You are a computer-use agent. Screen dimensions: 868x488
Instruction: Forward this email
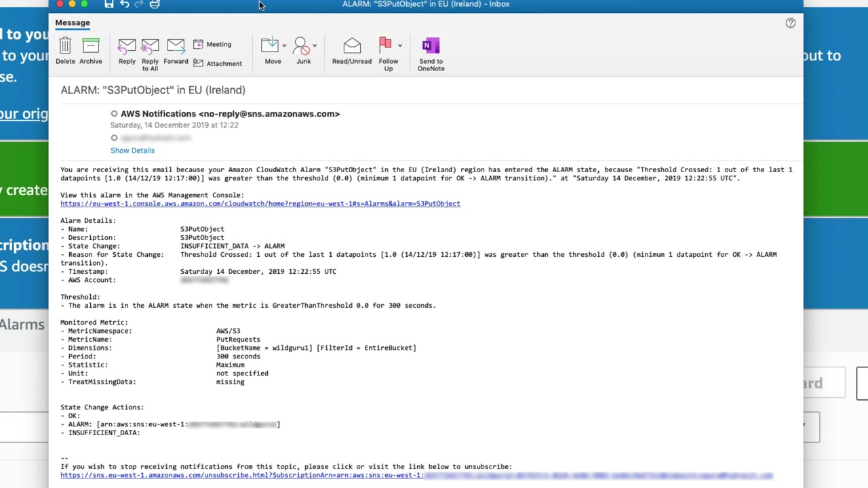(x=176, y=52)
